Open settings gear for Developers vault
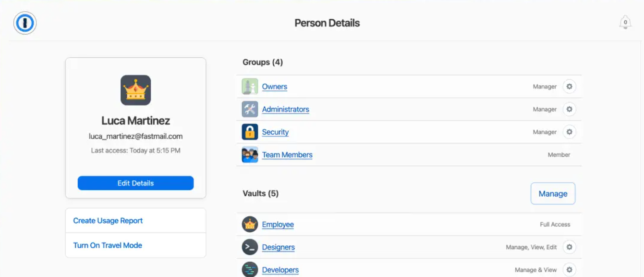The height and width of the screenshot is (277, 644). click(x=569, y=269)
